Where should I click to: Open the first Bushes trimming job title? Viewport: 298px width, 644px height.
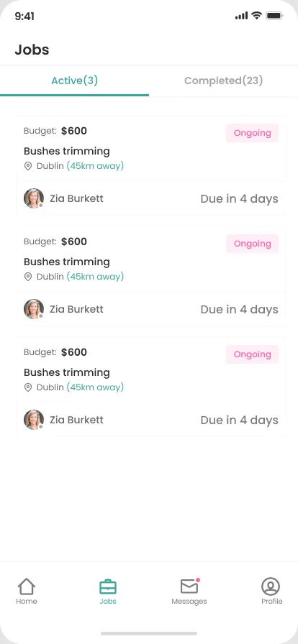(x=67, y=151)
